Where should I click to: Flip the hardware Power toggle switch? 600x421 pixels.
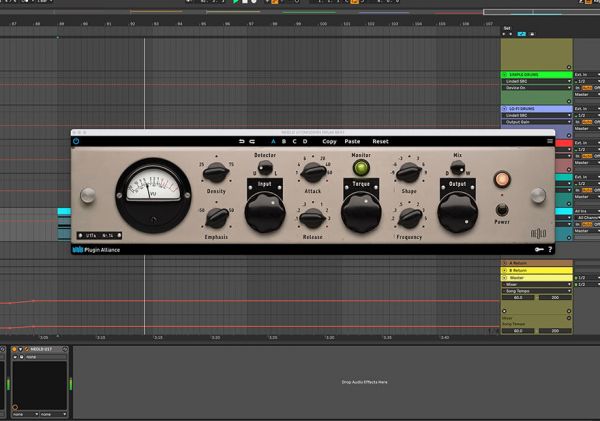[502, 210]
